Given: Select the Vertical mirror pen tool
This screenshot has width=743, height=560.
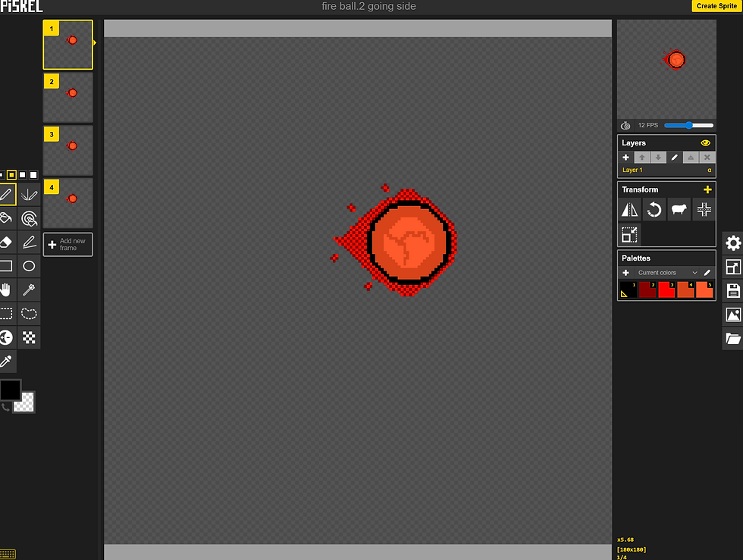Looking at the screenshot, I should tap(29, 194).
